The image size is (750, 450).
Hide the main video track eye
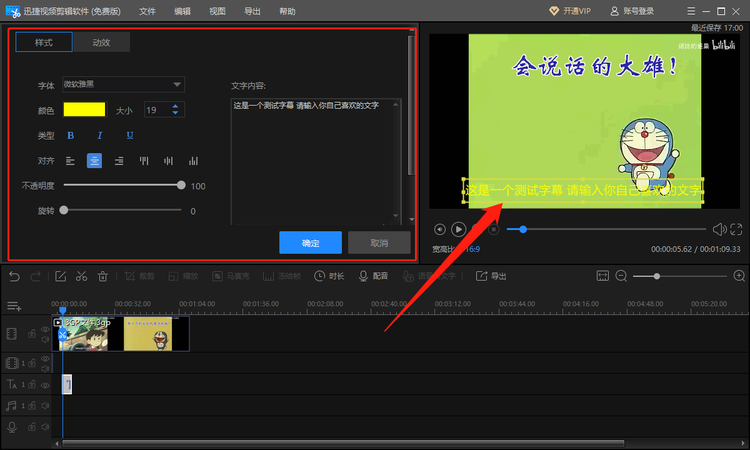click(45, 329)
